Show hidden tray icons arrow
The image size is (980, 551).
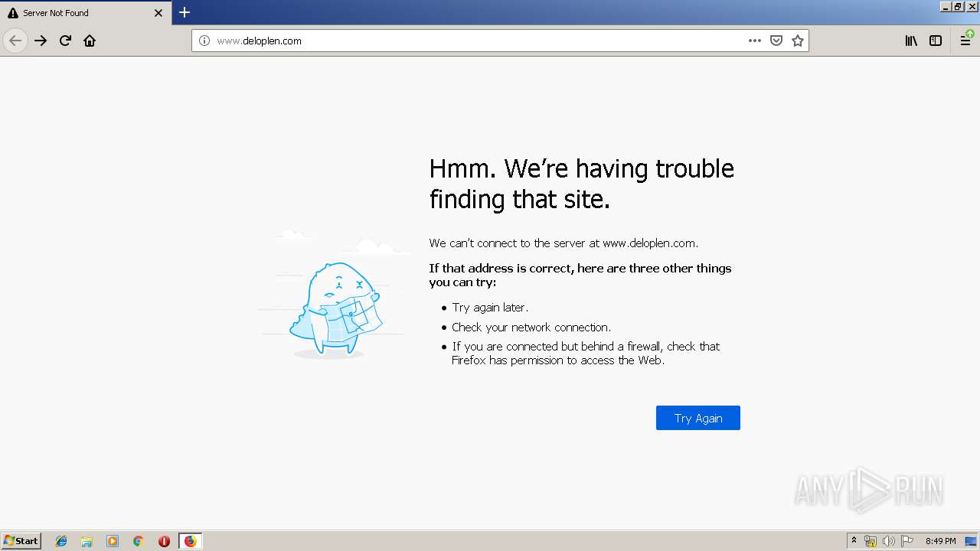click(854, 541)
